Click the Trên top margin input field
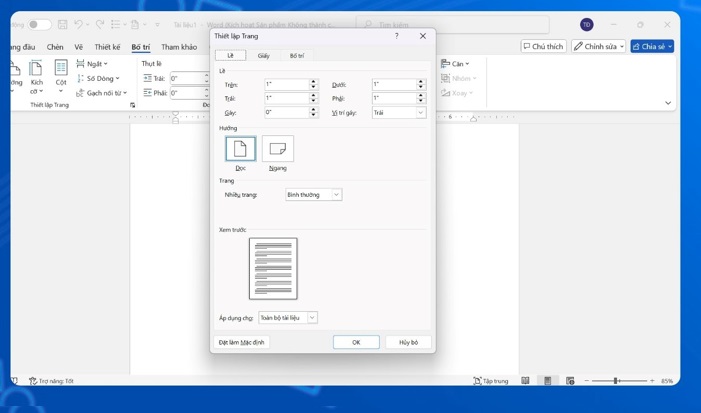Viewport: 701px width, 413px height. [x=286, y=85]
